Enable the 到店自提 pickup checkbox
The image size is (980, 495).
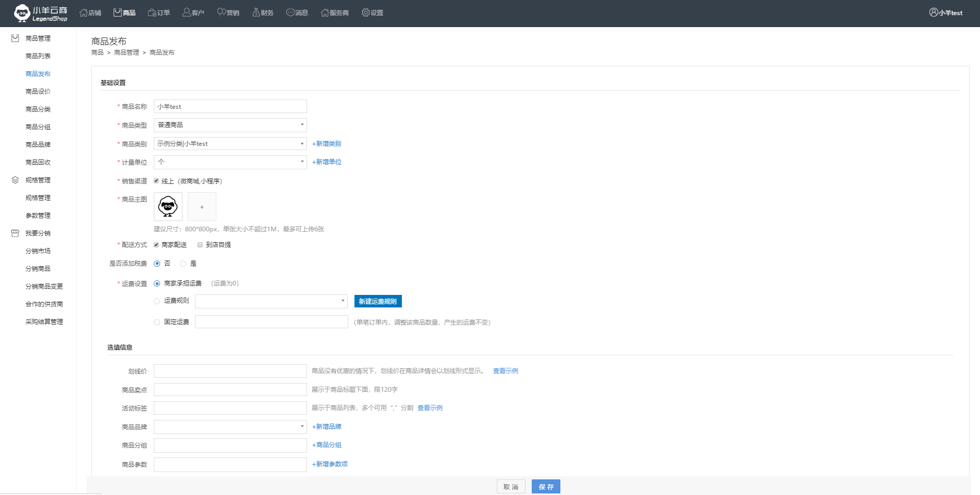[x=200, y=245]
